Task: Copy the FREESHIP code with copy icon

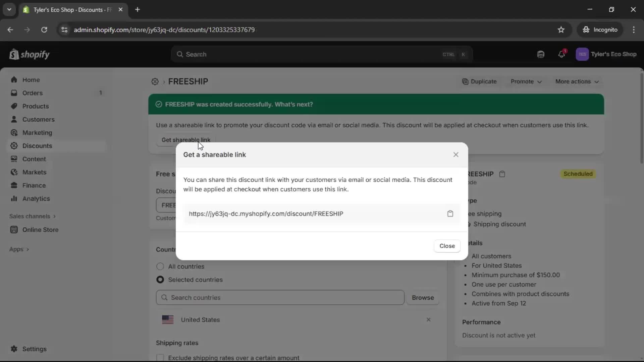Action: point(502,174)
